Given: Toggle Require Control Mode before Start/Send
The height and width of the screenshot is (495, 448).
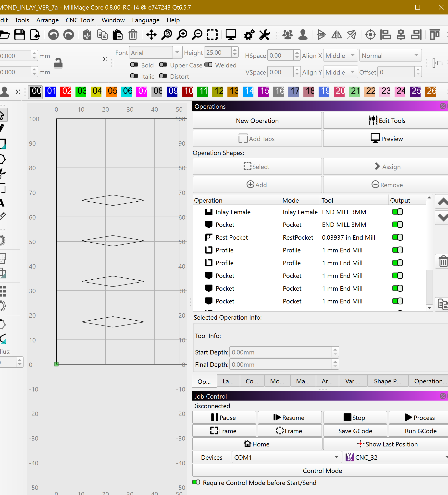Looking at the screenshot, I should [x=196, y=482].
